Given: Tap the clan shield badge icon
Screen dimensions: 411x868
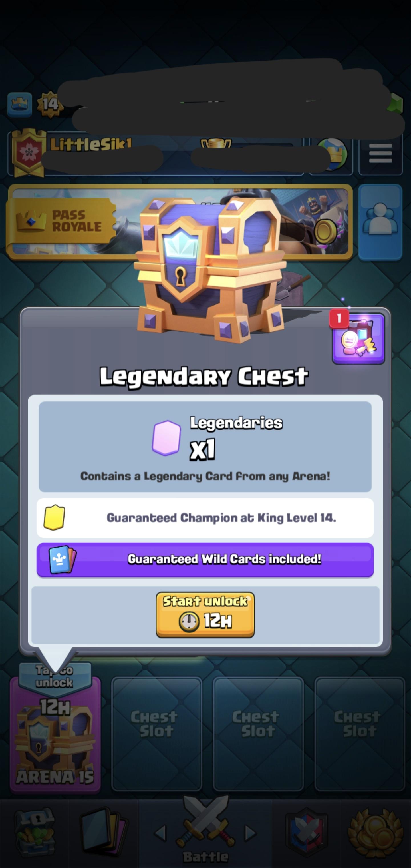Looking at the screenshot, I should 29,153.
